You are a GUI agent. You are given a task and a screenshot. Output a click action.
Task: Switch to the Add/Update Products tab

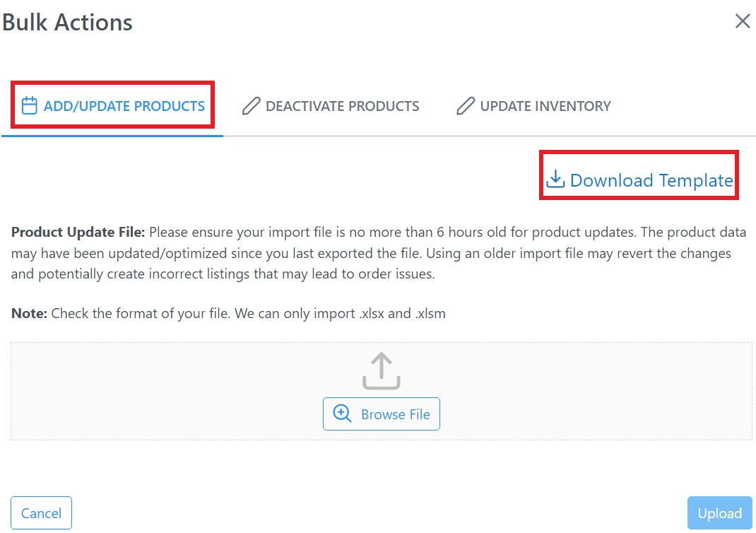pos(113,105)
